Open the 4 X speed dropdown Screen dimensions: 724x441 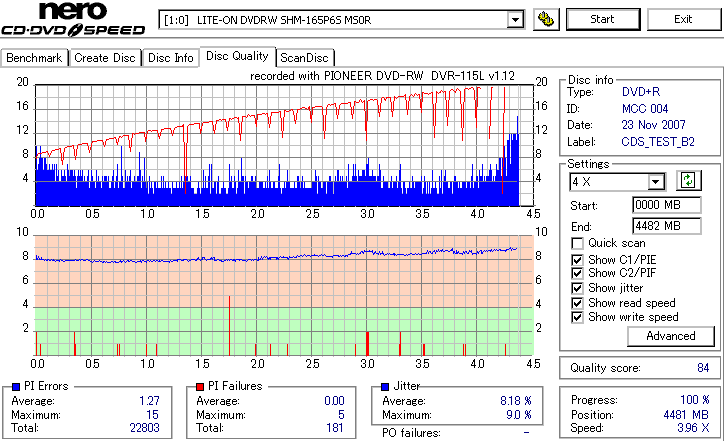coord(655,182)
